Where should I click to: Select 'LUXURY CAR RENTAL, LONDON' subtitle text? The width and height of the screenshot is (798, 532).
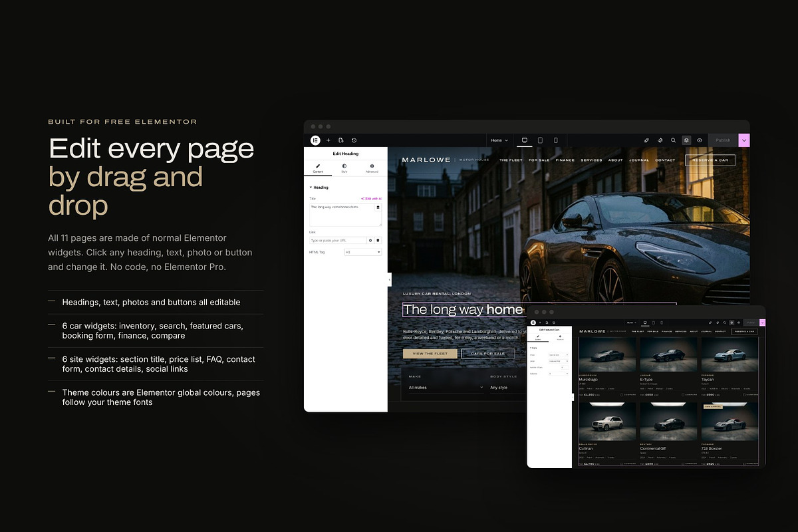pyautogui.click(x=437, y=293)
